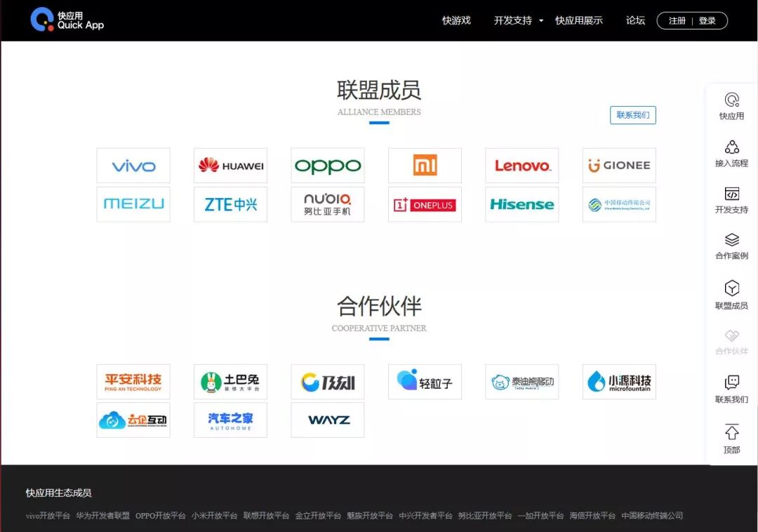Open the 论坛 forum link in the header

(x=635, y=20)
